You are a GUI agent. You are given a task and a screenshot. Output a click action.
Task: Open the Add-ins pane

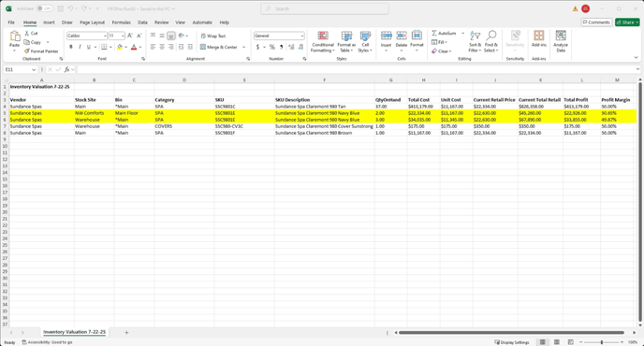tap(539, 38)
